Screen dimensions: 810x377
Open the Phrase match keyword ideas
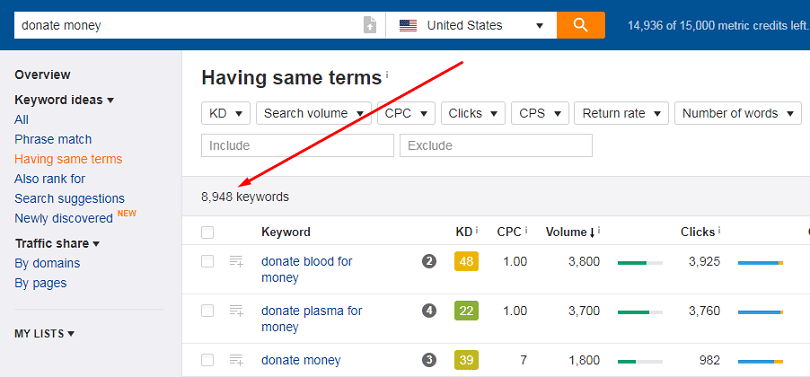pyautogui.click(x=53, y=139)
